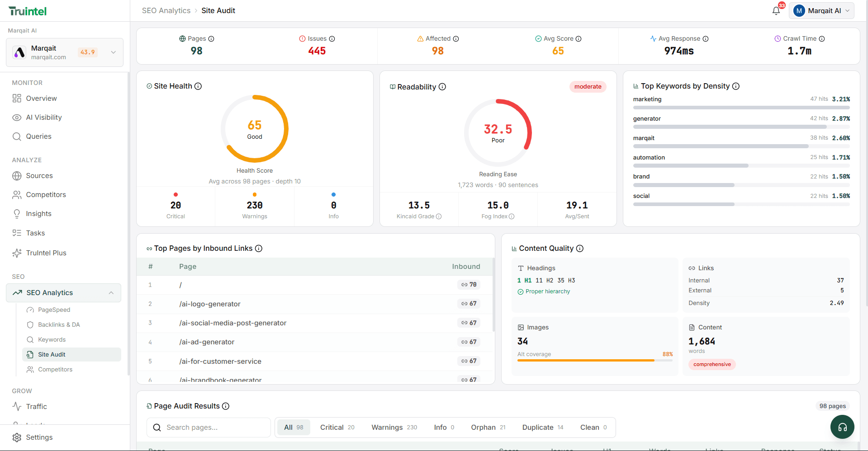This screenshot has height=451, width=868.
Task: Open the Insights panel
Action: (39, 213)
